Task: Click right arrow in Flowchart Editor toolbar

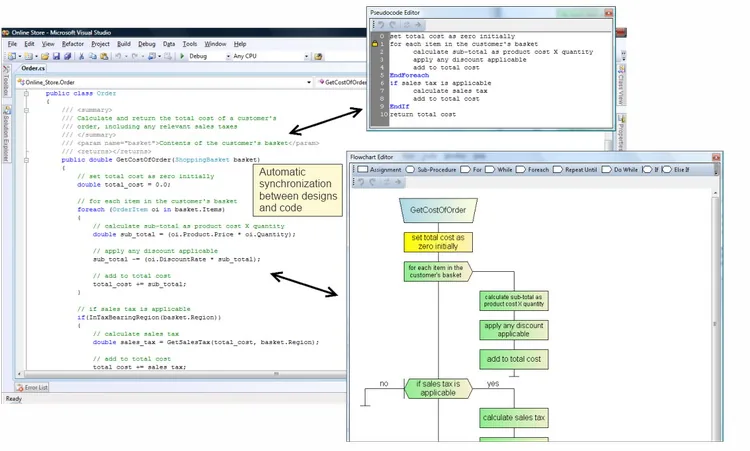Action: tap(398, 182)
